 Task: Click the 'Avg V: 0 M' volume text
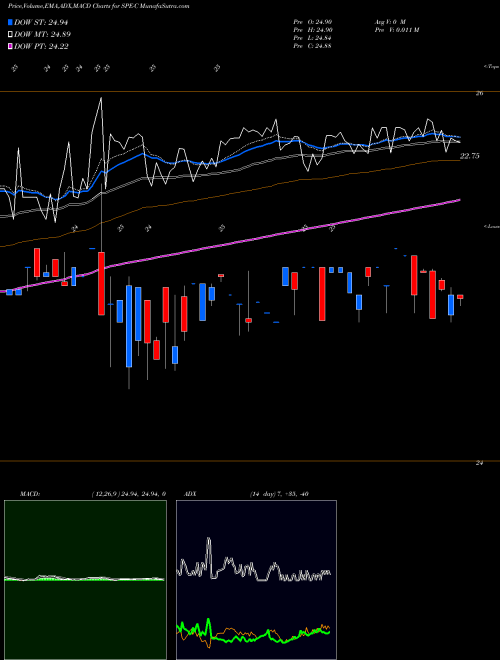point(389,21)
